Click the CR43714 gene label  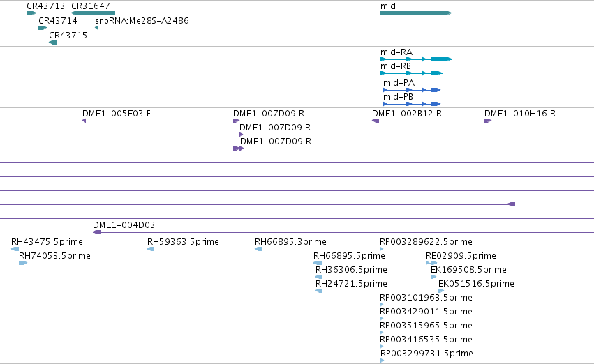point(58,20)
